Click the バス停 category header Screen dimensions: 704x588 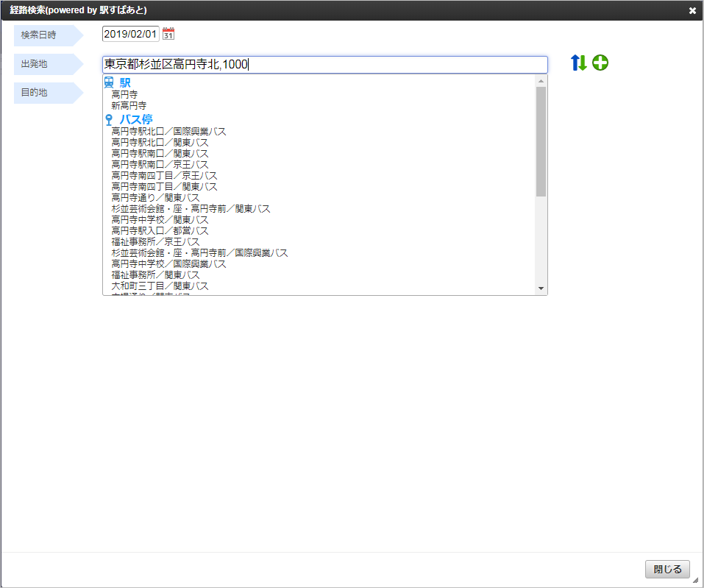[136, 119]
